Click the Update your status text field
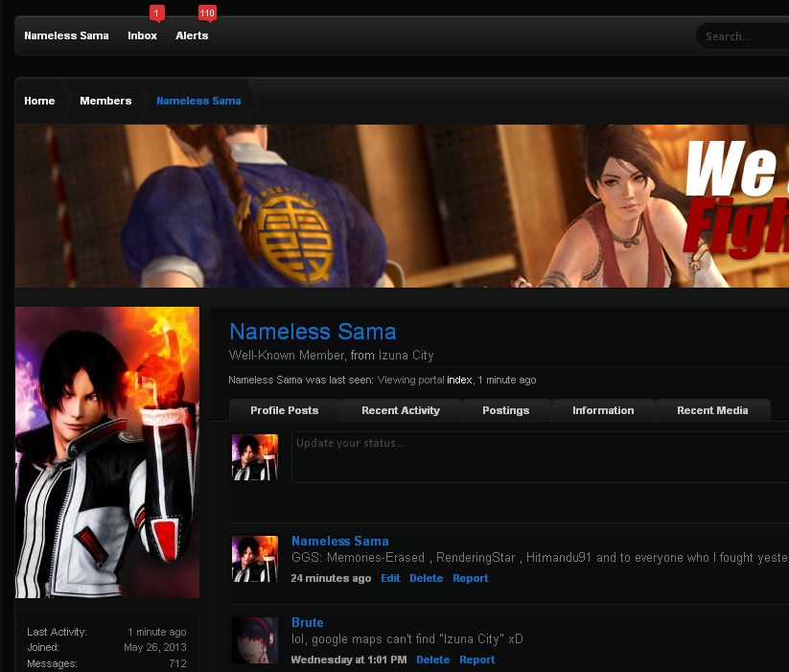This screenshot has width=789, height=672. [541, 457]
